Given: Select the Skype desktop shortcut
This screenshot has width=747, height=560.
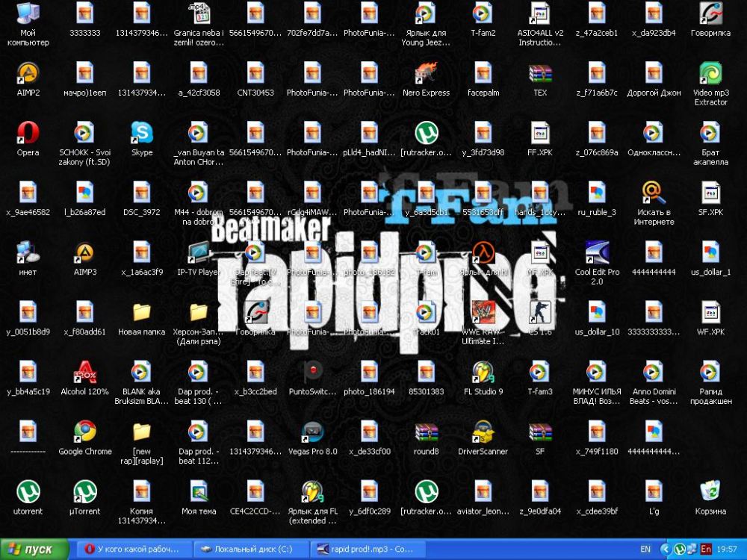Looking at the screenshot, I should [142, 133].
